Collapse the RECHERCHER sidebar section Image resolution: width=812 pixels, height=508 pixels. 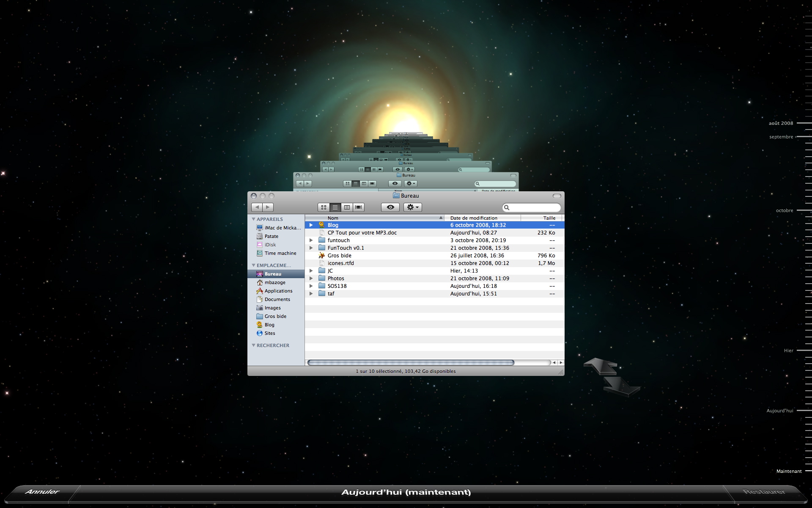(253, 345)
